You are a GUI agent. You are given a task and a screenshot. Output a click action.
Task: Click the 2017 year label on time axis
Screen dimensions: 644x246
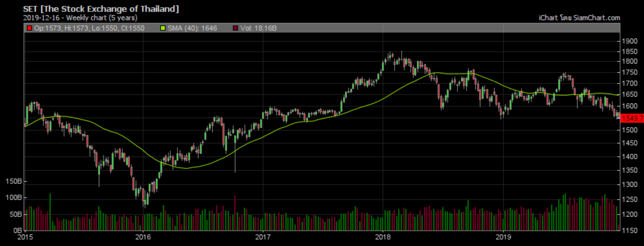coord(263,237)
